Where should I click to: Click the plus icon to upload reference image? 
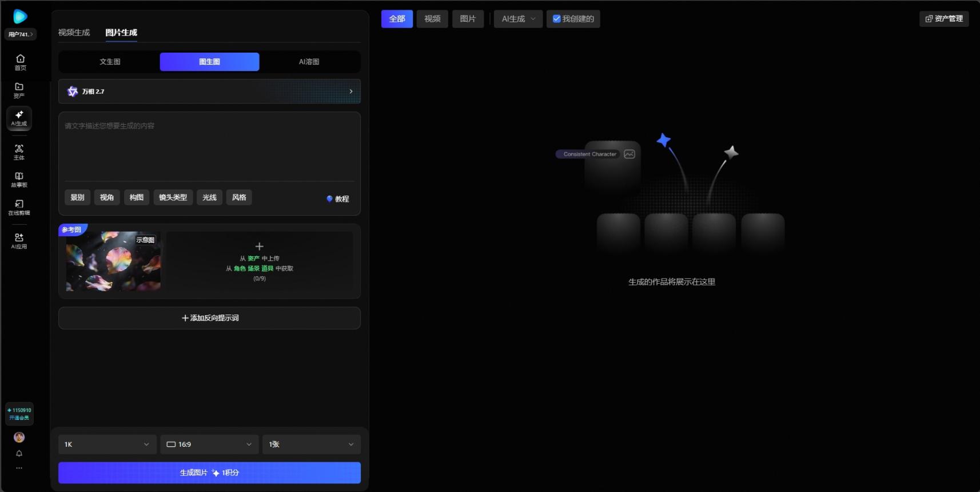259,246
